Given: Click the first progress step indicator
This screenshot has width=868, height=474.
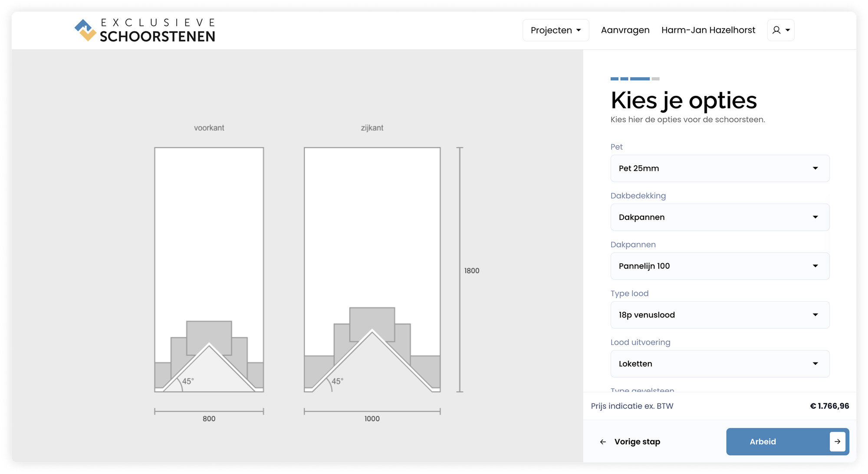Looking at the screenshot, I should [614, 79].
